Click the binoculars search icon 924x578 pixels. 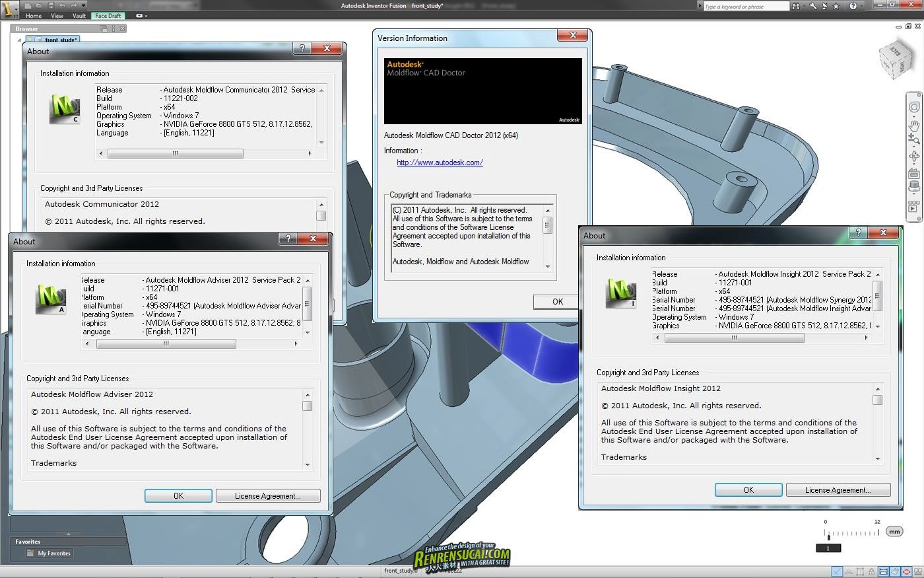coord(796,6)
